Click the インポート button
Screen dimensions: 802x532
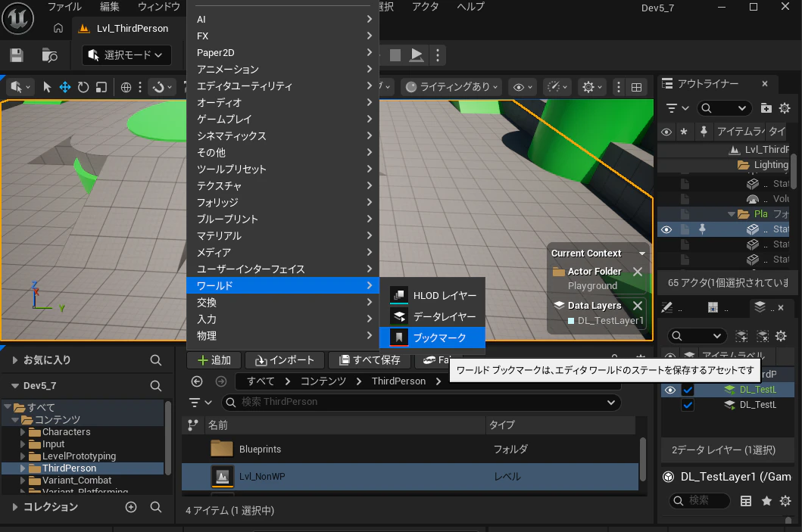pyautogui.click(x=285, y=360)
